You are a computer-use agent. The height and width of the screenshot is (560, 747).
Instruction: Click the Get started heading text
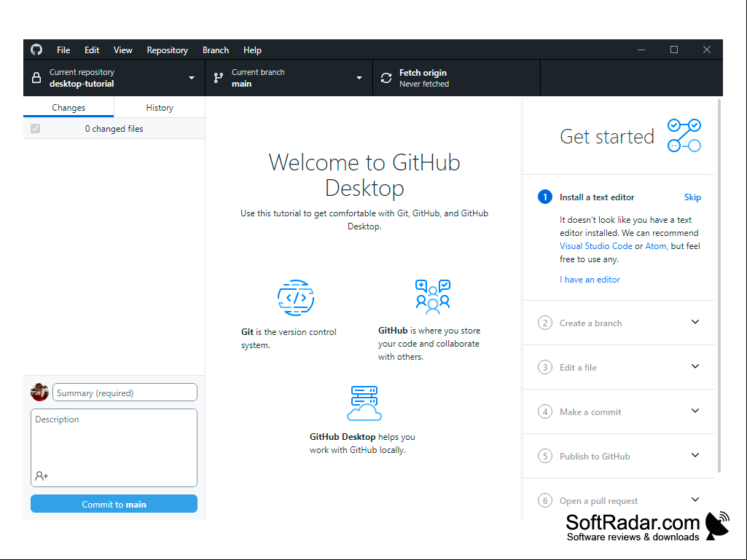pos(607,137)
